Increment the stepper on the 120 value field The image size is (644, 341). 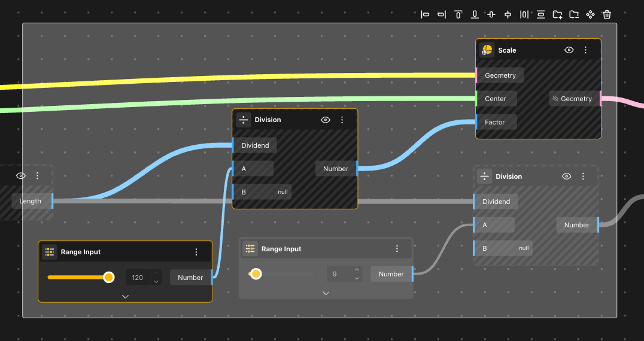156,274
